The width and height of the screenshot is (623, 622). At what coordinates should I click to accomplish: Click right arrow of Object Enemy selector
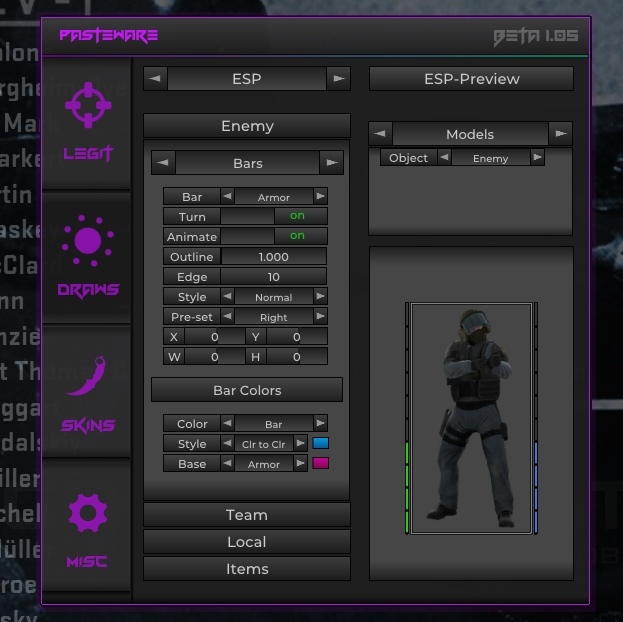pyautogui.click(x=537, y=158)
